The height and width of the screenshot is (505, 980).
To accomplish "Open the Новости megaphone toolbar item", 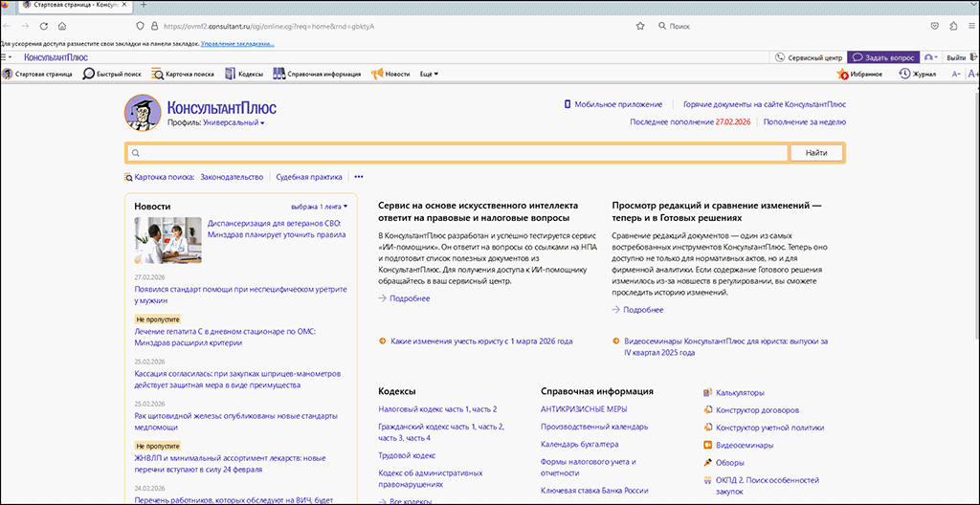I will point(390,74).
